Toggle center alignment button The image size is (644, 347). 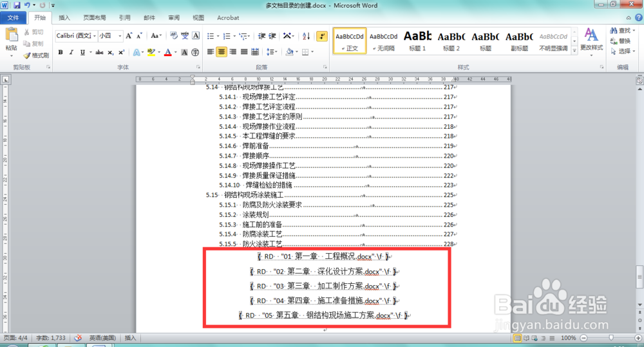point(222,52)
